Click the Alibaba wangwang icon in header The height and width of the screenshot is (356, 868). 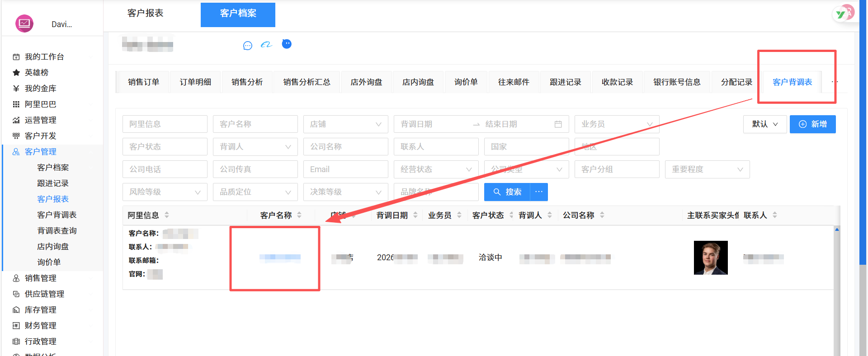pos(267,44)
